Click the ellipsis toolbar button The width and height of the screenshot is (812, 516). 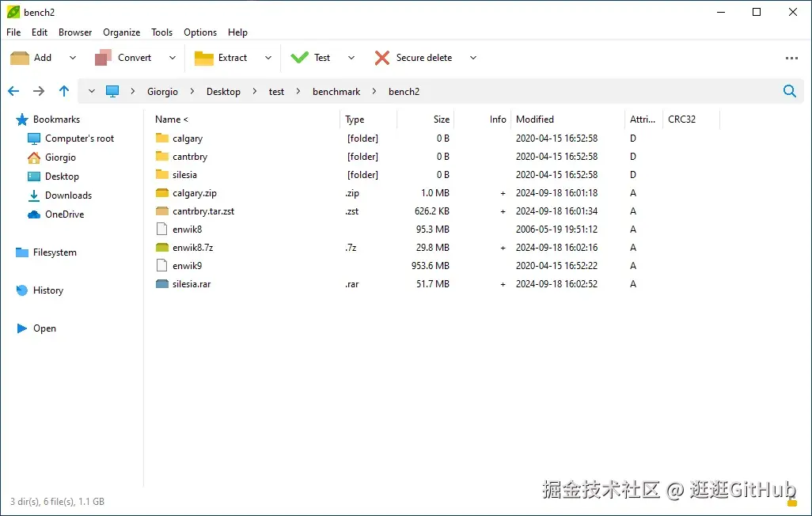(x=791, y=57)
